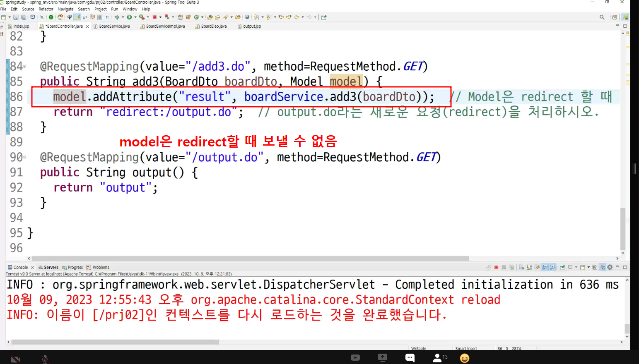Screen dimensions: 639x364
Task: Collapse the output method at line 90
Action: [x=24, y=158]
